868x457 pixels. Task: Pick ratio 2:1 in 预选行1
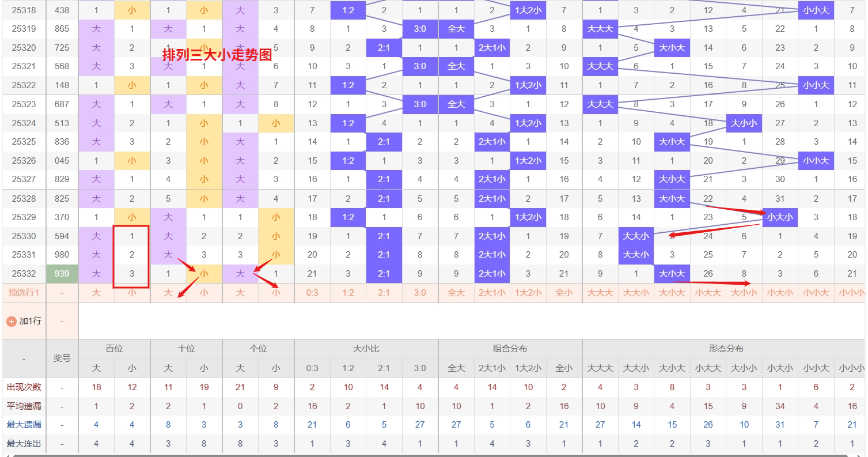pyautogui.click(x=384, y=293)
